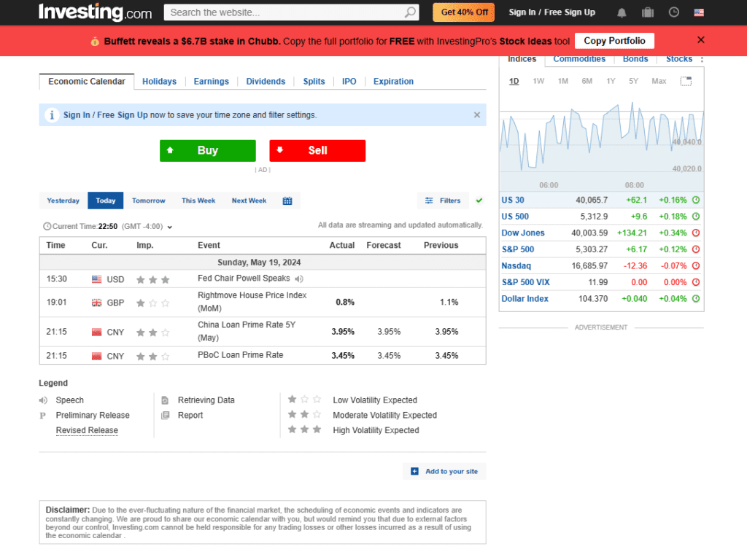
Task: Switch market panel to Stocks tab
Action: tap(679, 59)
